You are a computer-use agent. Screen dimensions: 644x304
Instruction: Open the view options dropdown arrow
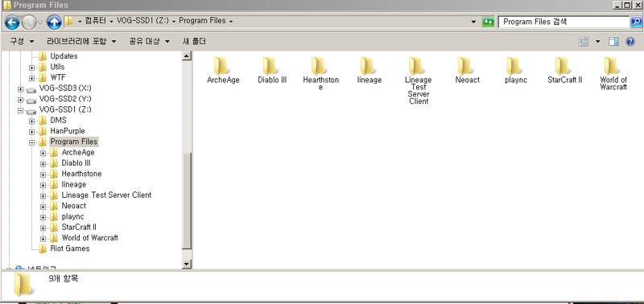tap(597, 42)
